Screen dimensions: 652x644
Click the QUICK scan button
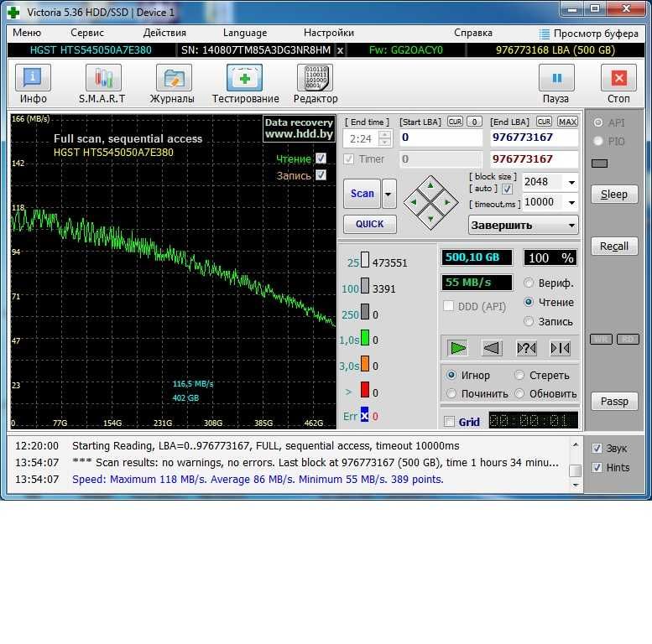coord(370,225)
